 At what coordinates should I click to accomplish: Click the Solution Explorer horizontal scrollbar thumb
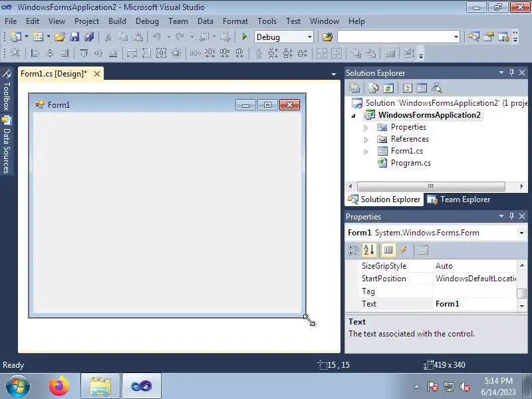pos(431,186)
